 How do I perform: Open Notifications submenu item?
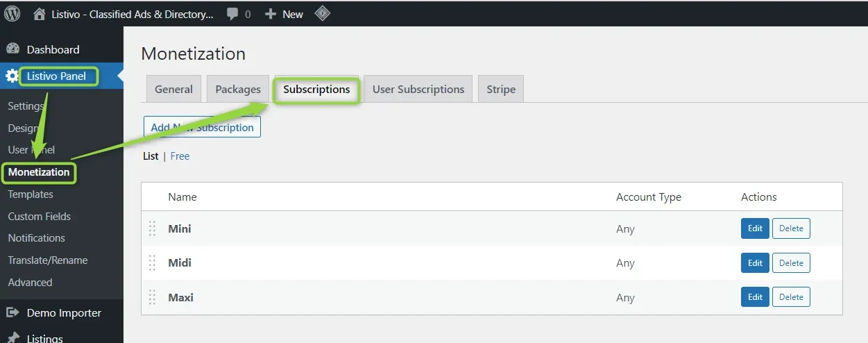point(36,238)
